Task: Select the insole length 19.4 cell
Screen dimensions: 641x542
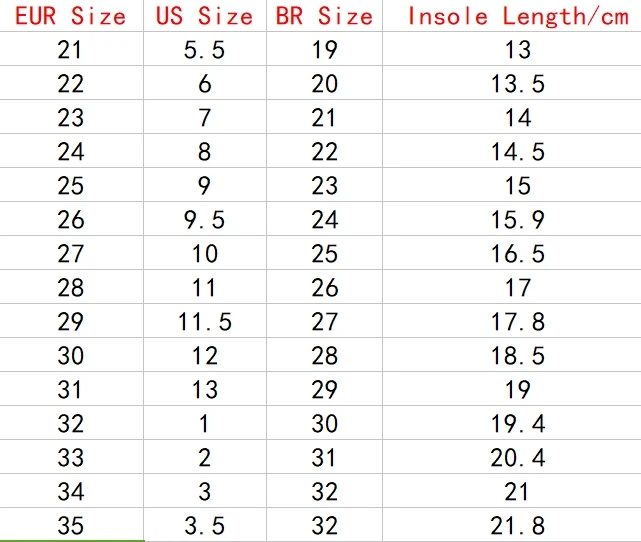Action: coord(512,423)
